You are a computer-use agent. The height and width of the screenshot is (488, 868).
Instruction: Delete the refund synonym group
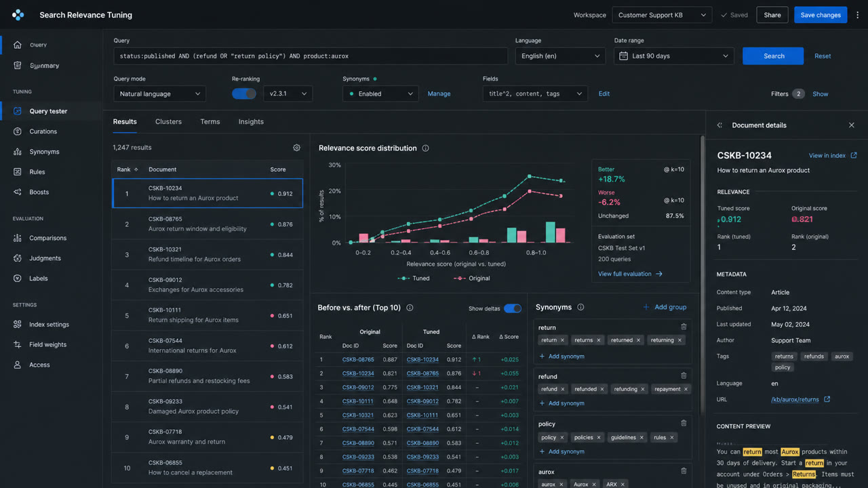pos(684,375)
